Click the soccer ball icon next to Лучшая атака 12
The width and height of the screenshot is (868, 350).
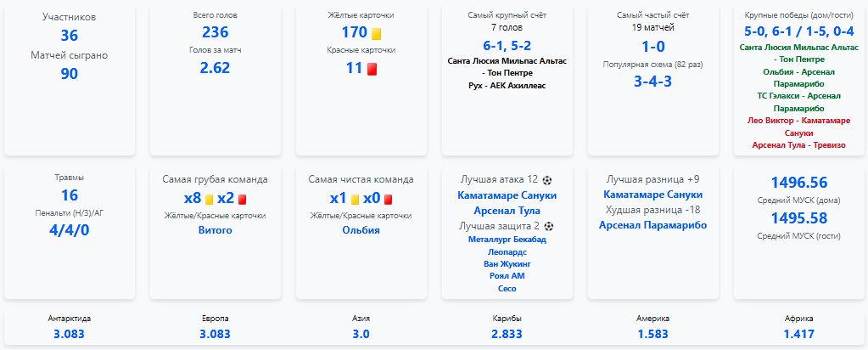point(547,180)
